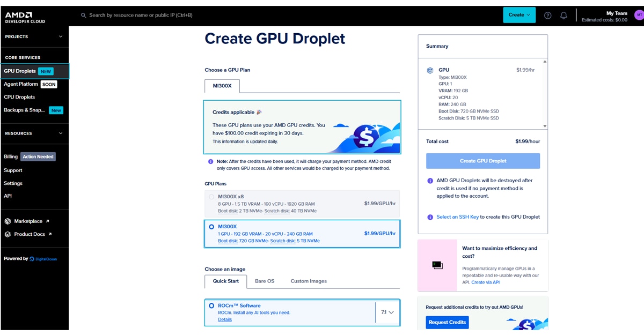644x336 pixels.
Task: Open the help question mark icon
Action: click(x=547, y=15)
